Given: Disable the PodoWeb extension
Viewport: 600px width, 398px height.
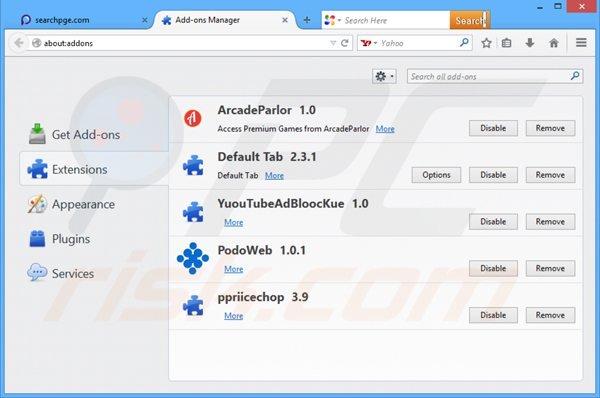Looking at the screenshot, I should (493, 268).
